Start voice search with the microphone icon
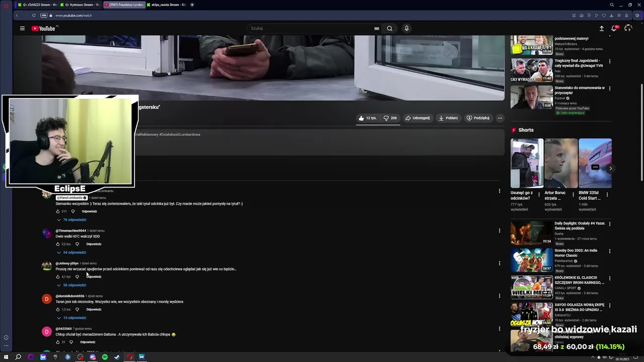The height and width of the screenshot is (362, 644). (407, 28)
